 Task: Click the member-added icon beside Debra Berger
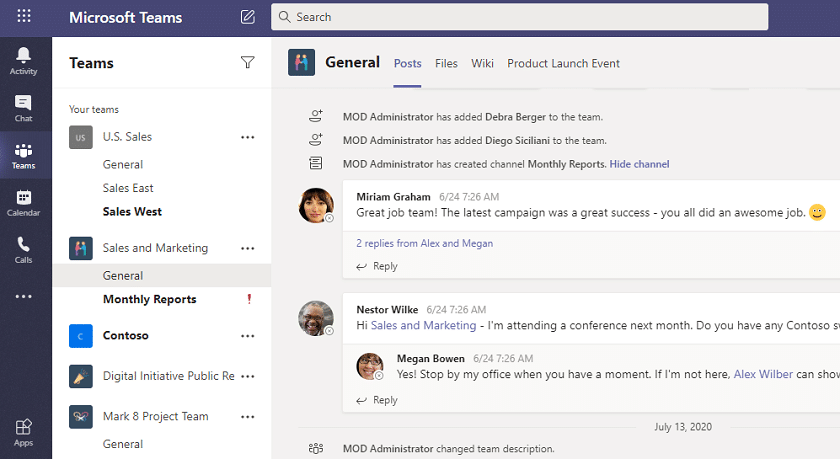(316, 116)
